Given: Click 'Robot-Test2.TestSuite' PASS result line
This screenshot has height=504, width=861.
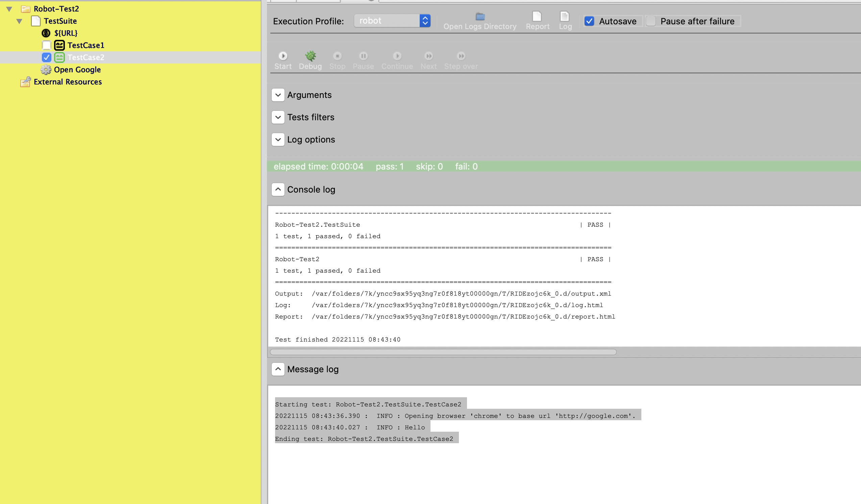Looking at the screenshot, I should click(x=443, y=225).
